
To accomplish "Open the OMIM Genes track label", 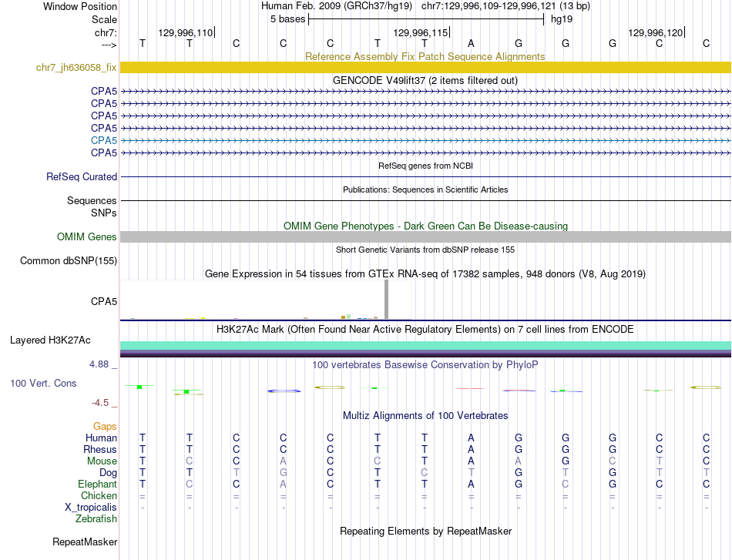I will (86, 236).
